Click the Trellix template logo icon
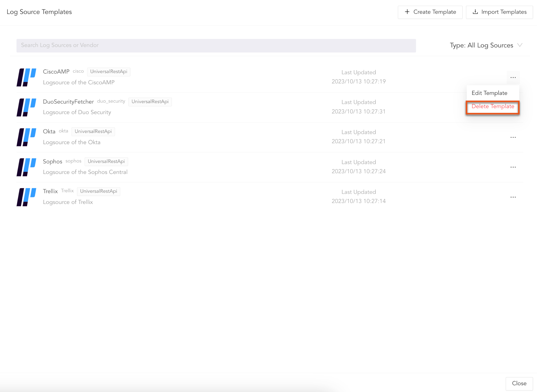537x392 pixels. (26, 197)
